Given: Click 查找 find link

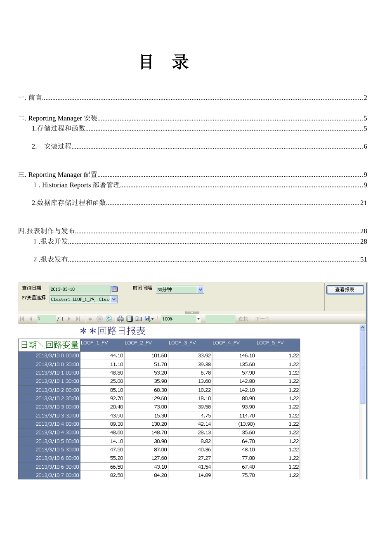Looking at the screenshot, I should pos(243,319).
